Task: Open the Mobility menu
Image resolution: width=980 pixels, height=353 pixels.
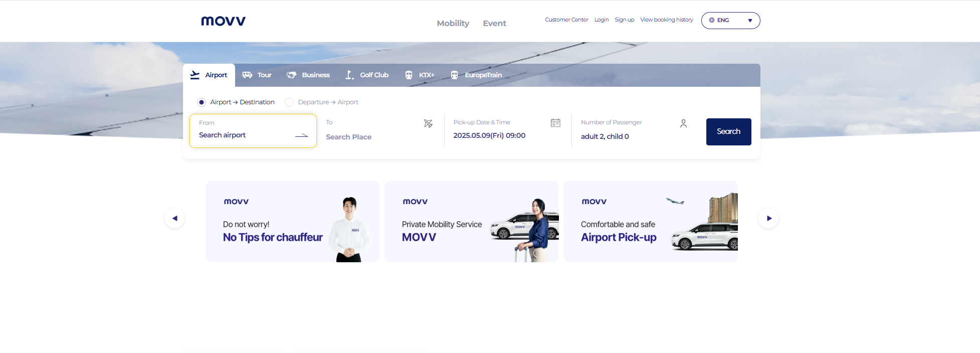Action: [453, 23]
